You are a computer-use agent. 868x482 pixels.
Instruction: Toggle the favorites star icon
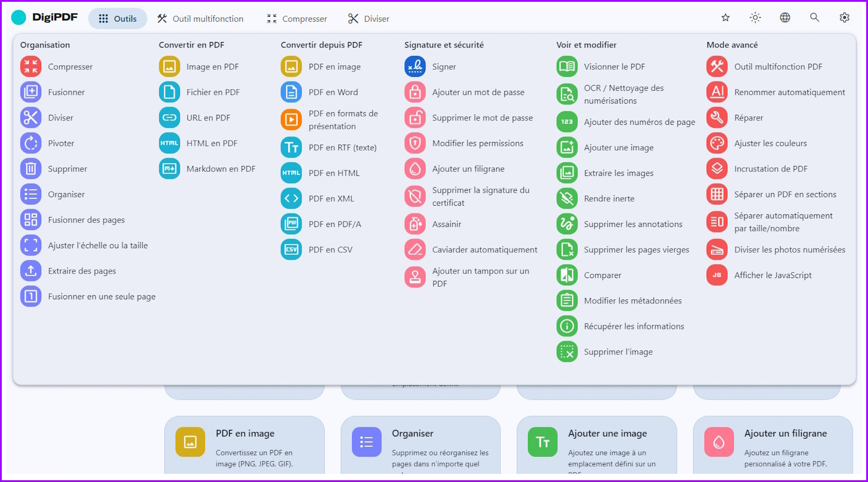coord(725,18)
